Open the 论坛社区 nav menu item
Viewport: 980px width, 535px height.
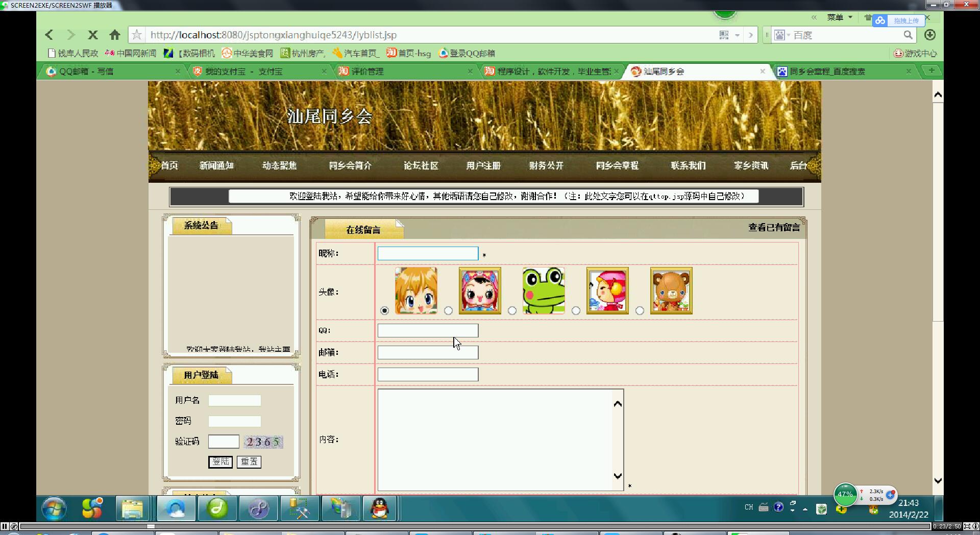coord(421,165)
